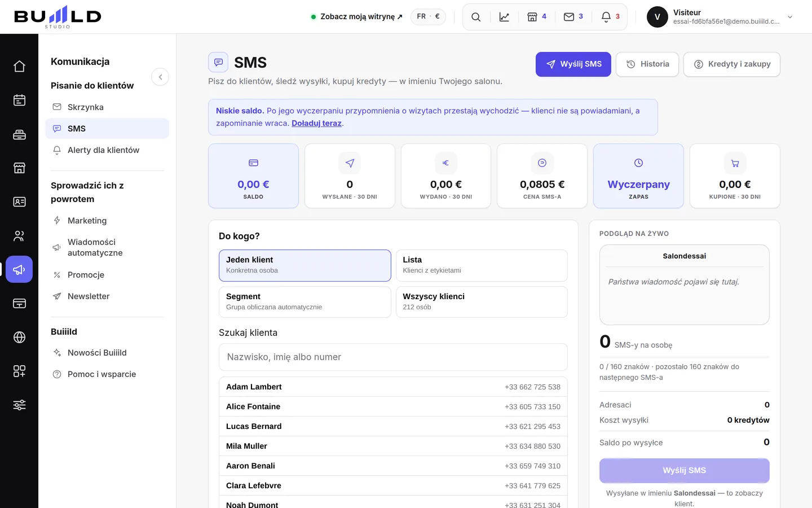The height and width of the screenshot is (508, 812).
Task: Collapse the Komunikacja sidebar with chevron
Action: [x=160, y=77]
